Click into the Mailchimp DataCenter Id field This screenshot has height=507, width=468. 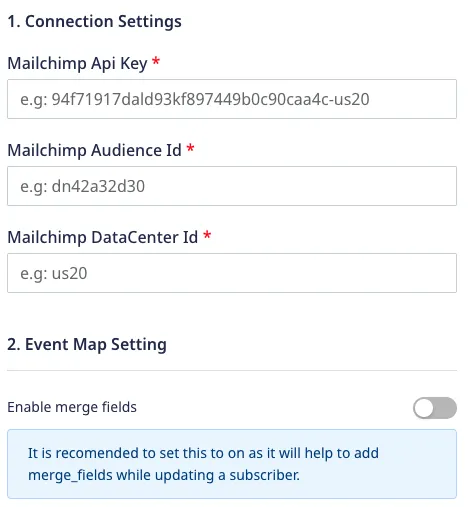pyautogui.click(x=232, y=273)
